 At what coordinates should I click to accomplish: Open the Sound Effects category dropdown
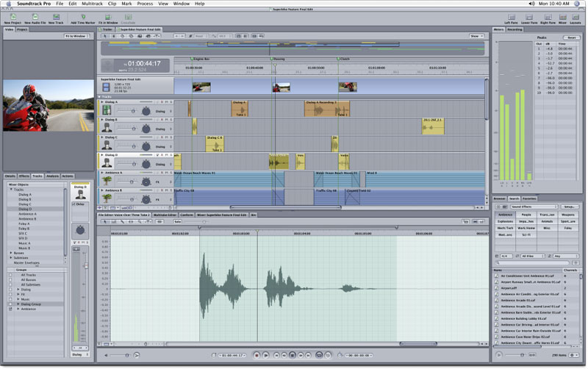tap(534, 207)
